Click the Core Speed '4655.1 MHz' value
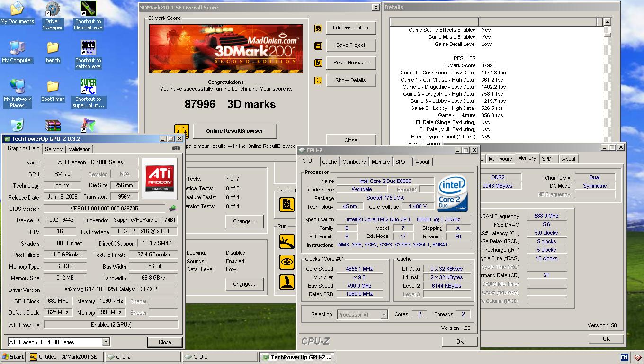 (x=359, y=269)
